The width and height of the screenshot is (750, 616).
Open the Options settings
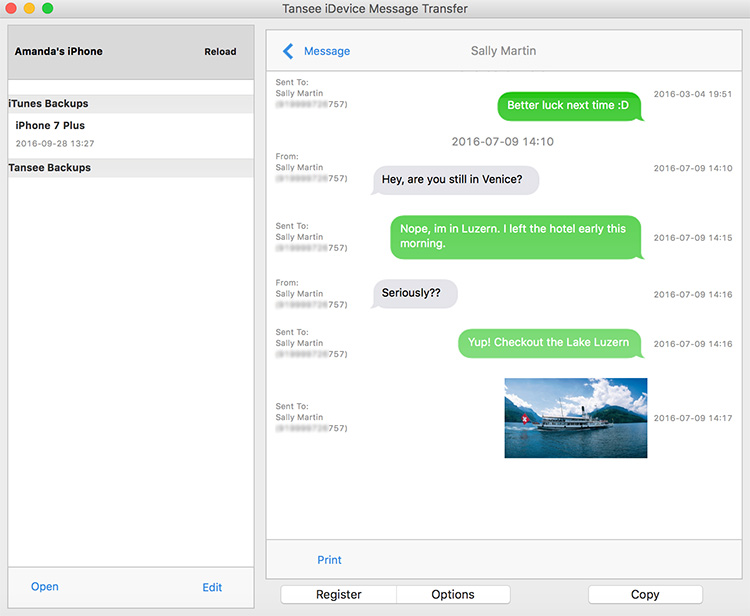click(x=453, y=595)
